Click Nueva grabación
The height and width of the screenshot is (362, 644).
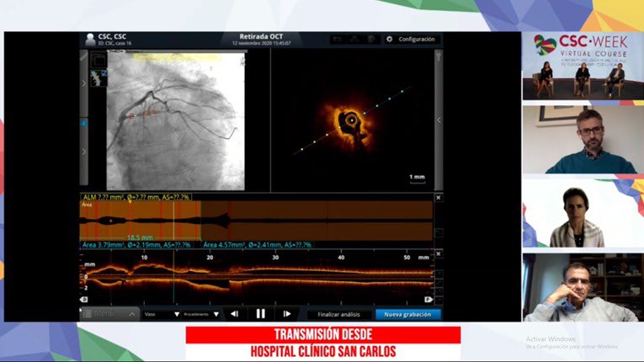pos(407,314)
